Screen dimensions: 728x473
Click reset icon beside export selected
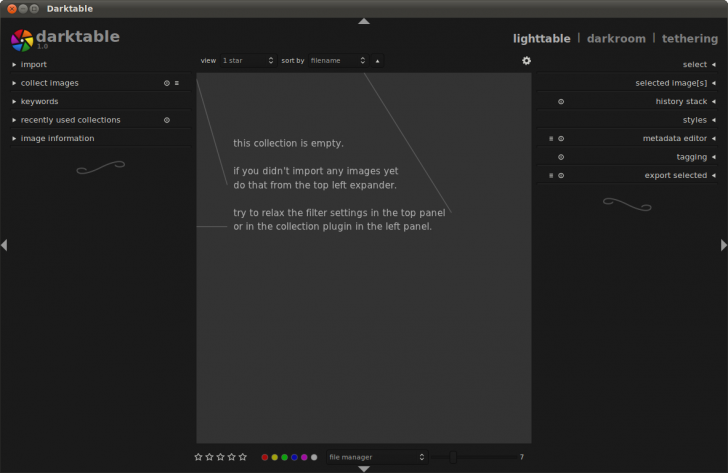pyautogui.click(x=561, y=176)
